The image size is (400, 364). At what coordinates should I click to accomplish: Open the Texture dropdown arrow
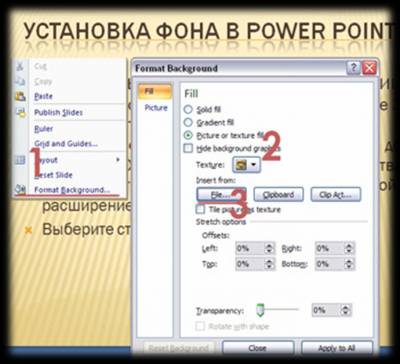click(253, 165)
